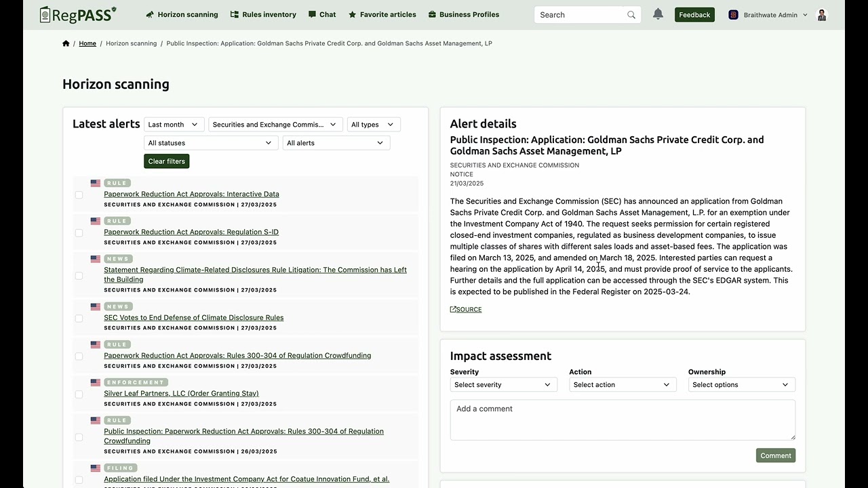Screen dimensions: 868x488
Task: Go to Horizon scanning nav item
Action: 182,14
